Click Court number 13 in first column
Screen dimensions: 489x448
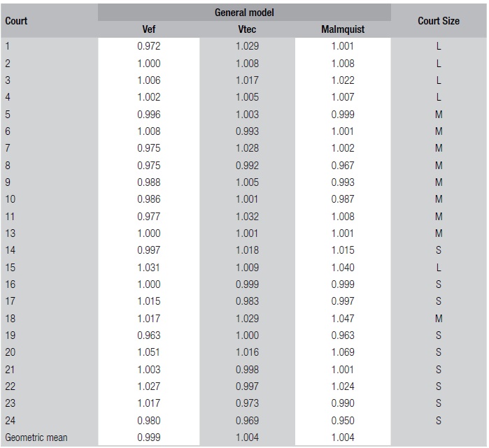pos(10,233)
